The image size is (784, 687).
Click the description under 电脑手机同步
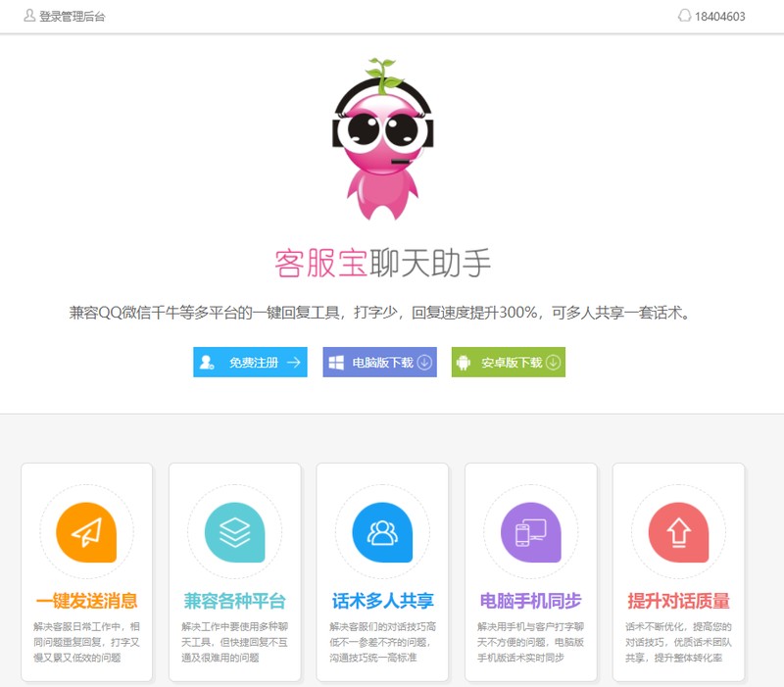pos(530,642)
